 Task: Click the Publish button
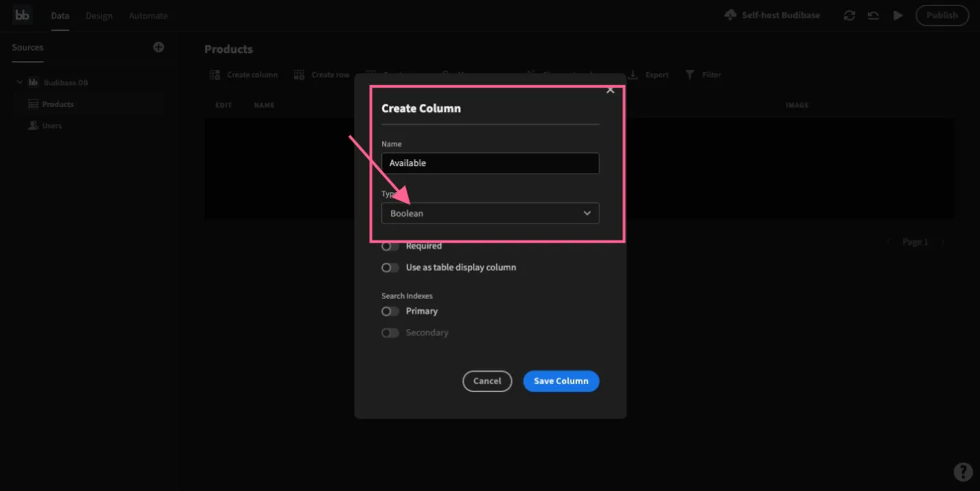(942, 15)
